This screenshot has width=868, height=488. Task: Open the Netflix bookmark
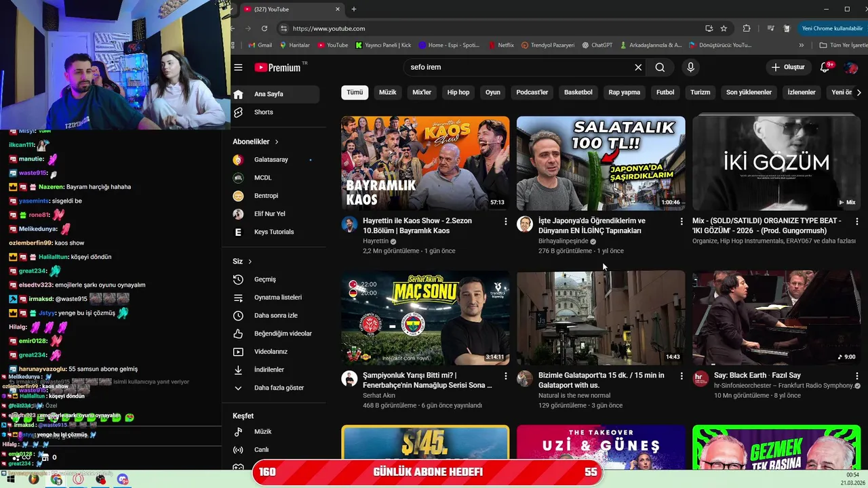pos(501,45)
